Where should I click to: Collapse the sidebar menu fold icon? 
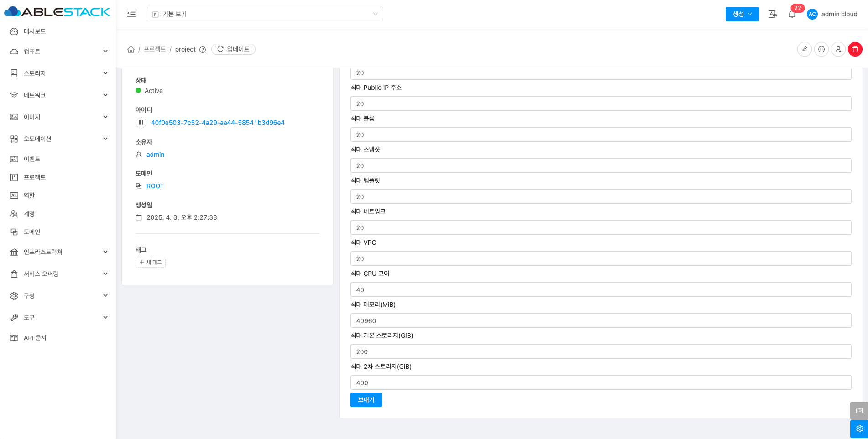tap(131, 14)
